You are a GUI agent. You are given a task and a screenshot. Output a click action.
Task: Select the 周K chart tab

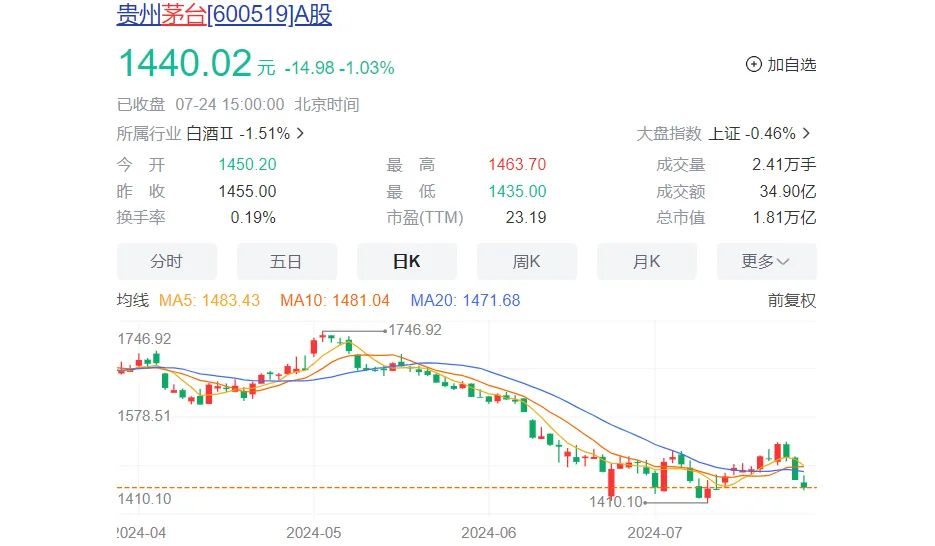pos(526,262)
